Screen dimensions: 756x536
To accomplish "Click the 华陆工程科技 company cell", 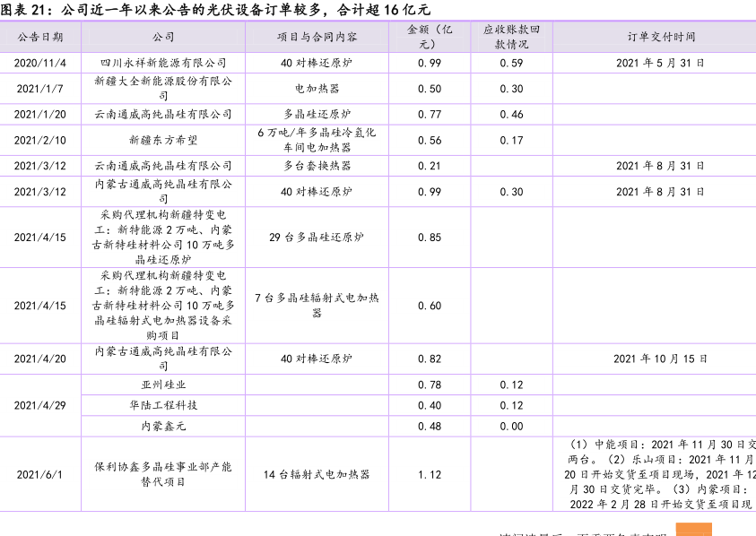I will click(x=163, y=405).
